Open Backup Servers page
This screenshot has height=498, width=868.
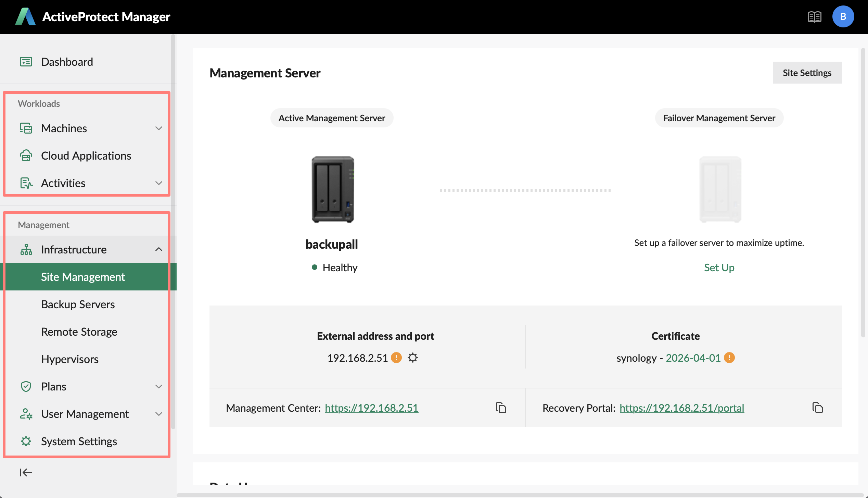(x=88, y=304)
